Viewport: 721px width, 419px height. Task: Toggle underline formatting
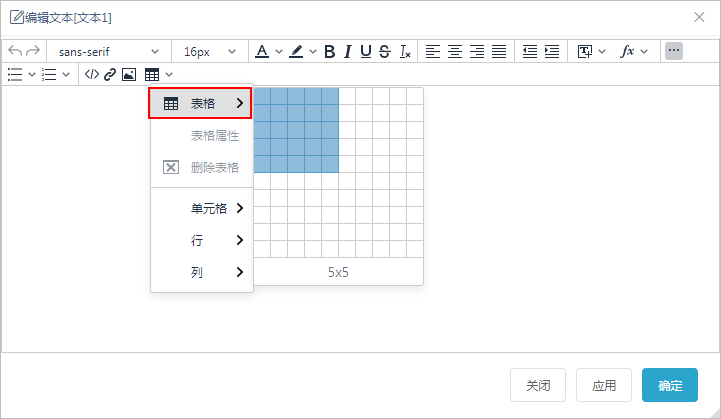366,52
